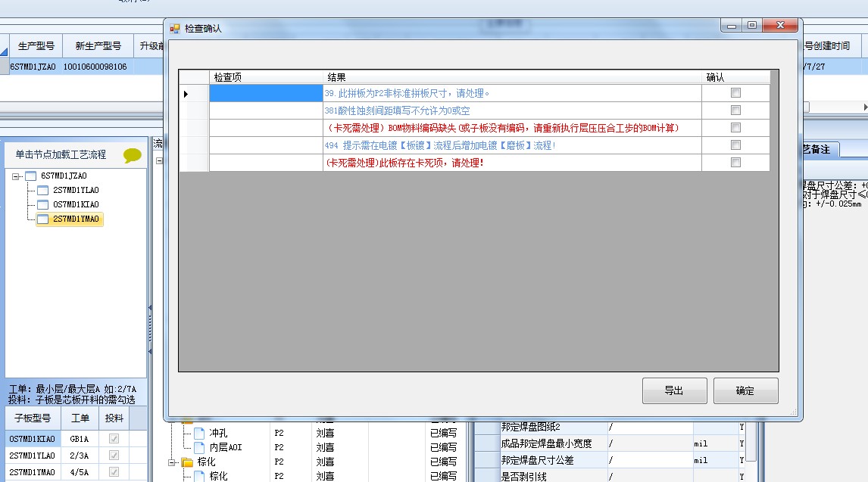Click the 确定 confirm button
Viewport: 868px width, 482px height.
pyautogui.click(x=745, y=390)
